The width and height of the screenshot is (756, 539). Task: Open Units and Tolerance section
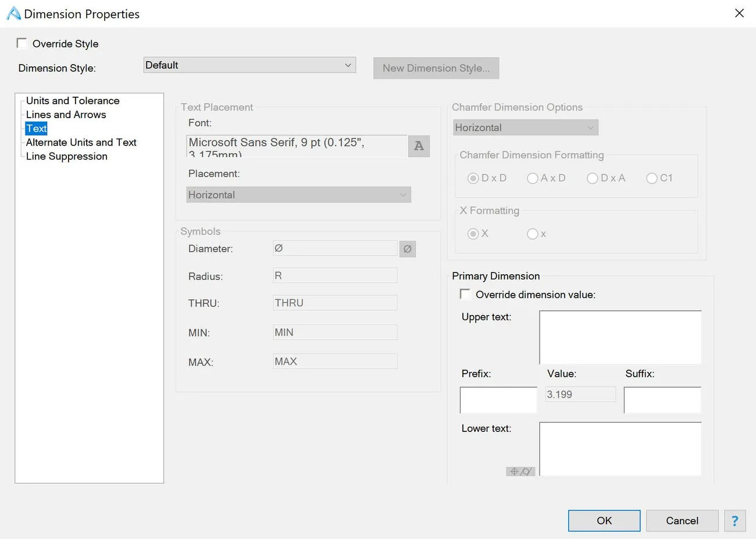click(x=73, y=101)
